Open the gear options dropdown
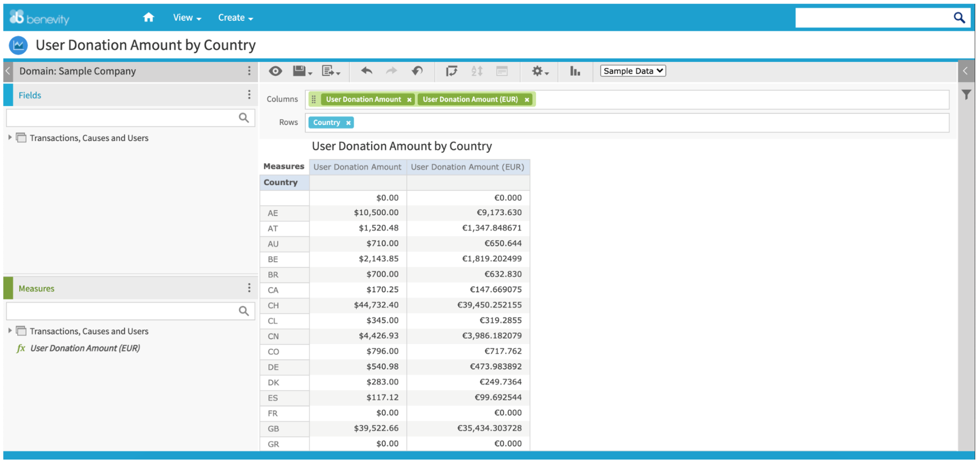Screen dimensions: 980x463 (x=540, y=71)
